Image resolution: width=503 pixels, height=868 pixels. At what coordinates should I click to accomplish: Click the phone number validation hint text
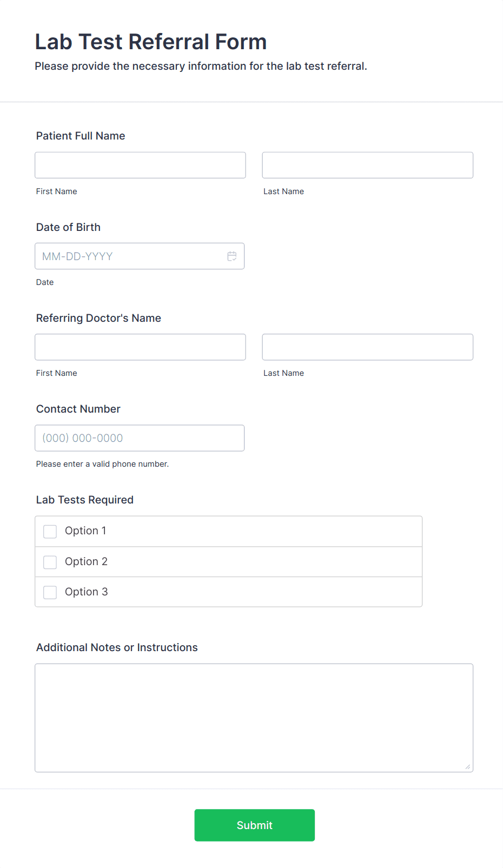[102, 464]
